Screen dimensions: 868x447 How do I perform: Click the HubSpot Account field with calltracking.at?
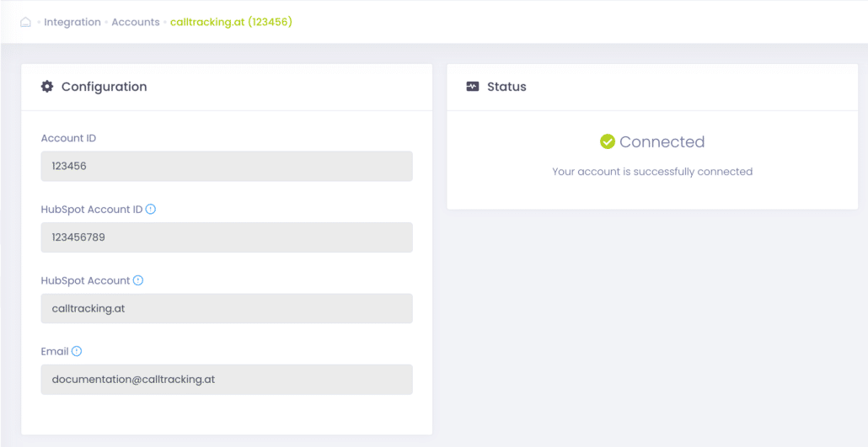227,309
